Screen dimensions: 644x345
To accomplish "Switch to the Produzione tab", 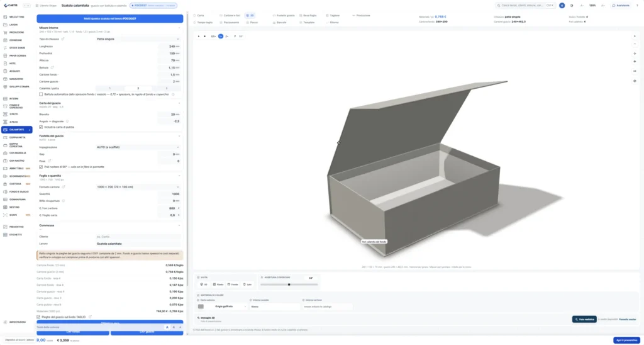I will coord(361,16).
